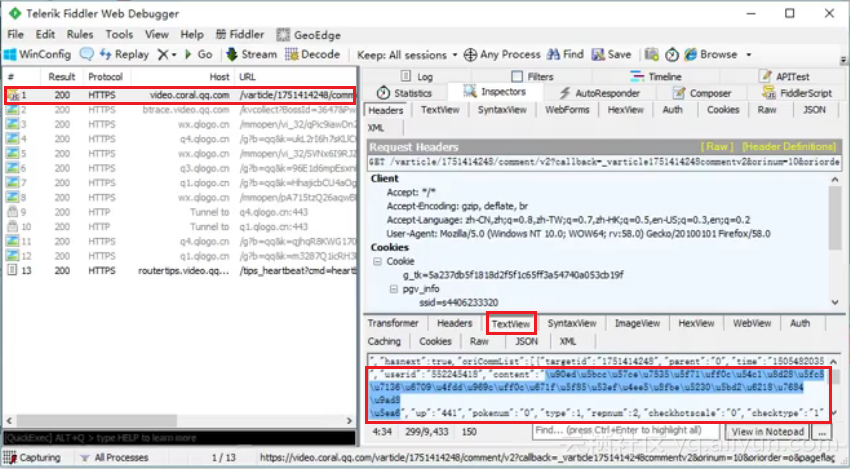Open the Help menu
Viewport: 850px width, 469px height.
pyautogui.click(x=192, y=35)
